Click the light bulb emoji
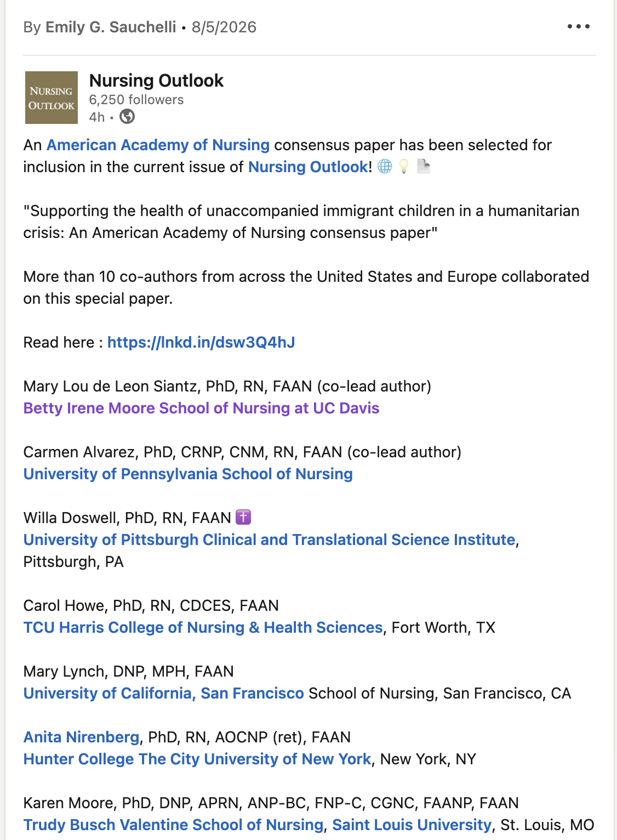Viewport: 617px width, 840px height. (404, 167)
